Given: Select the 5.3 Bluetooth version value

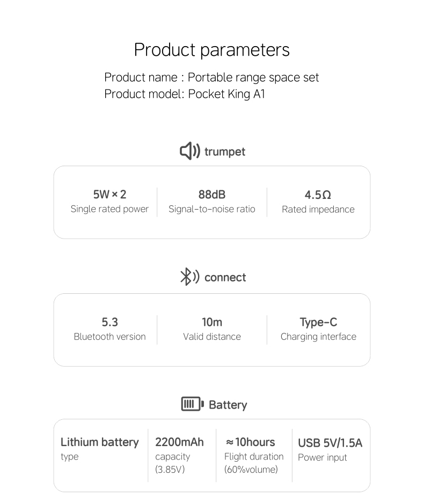Looking at the screenshot, I should point(109,322).
